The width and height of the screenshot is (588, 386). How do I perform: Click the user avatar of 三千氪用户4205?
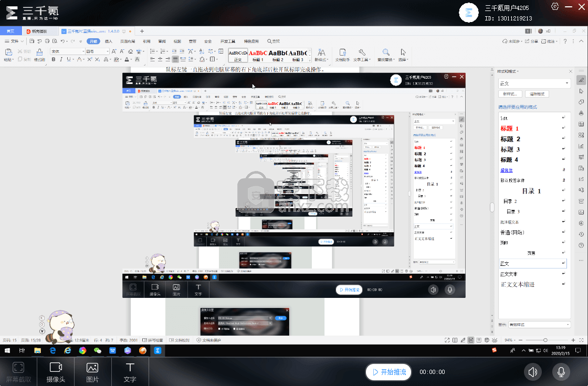pos(468,13)
